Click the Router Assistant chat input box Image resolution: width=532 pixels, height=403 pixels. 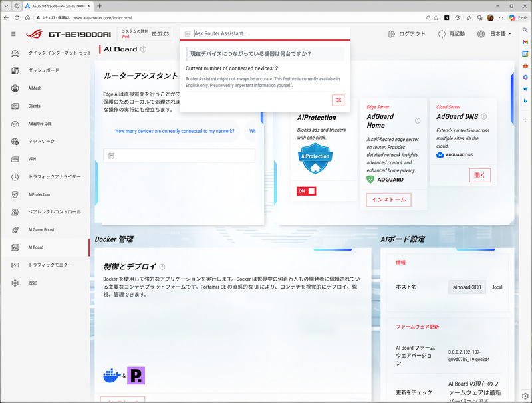[x=179, y=156]
